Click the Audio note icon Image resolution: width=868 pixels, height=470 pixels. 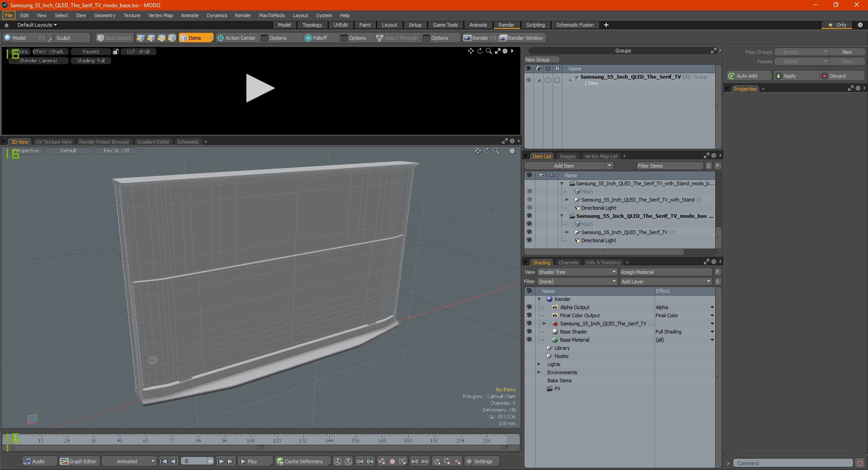click(27, 461)
